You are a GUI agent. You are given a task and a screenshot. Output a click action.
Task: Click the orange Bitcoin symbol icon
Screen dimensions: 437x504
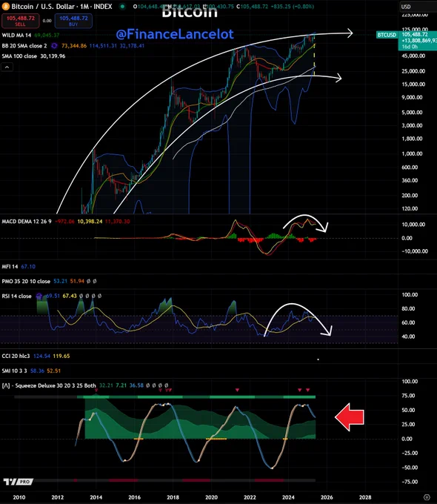(x=5, y=7)
